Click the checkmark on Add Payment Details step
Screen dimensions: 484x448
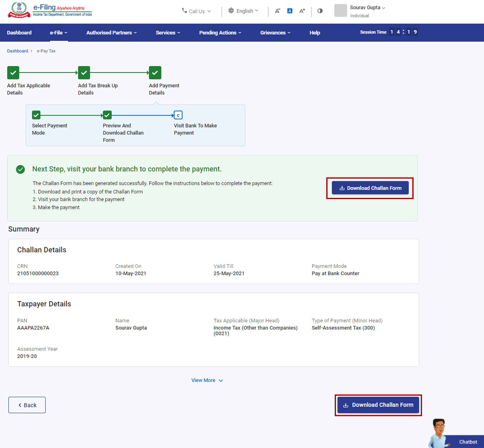click(x=155, y=73)
